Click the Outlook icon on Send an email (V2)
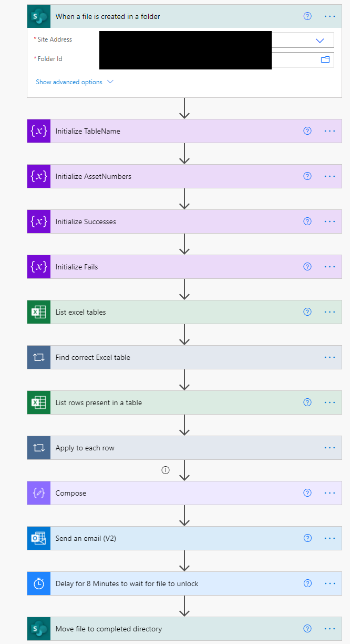The image size is (350, 644). point(39,538)
